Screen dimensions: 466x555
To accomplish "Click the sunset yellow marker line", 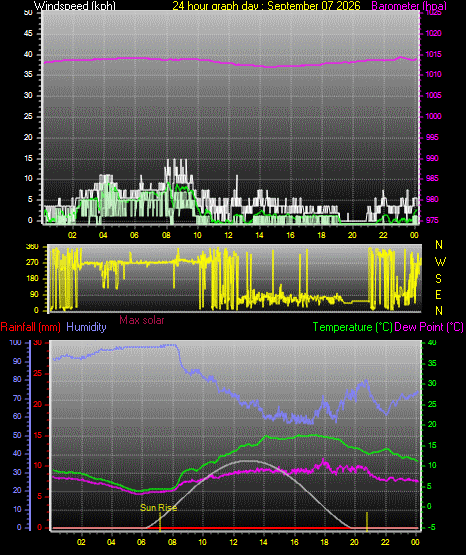I will click(367, 521).
